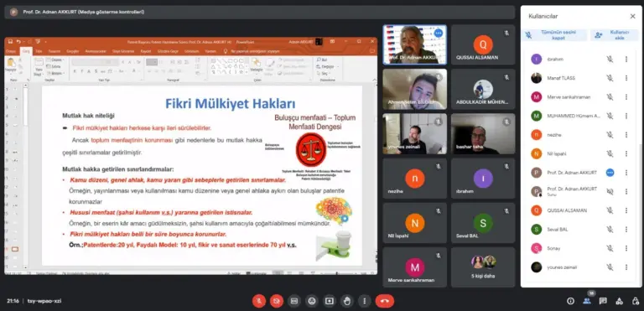644x311 pixels.
Task: Open the 5 kişi daha tile
Action: coord(483,267)
